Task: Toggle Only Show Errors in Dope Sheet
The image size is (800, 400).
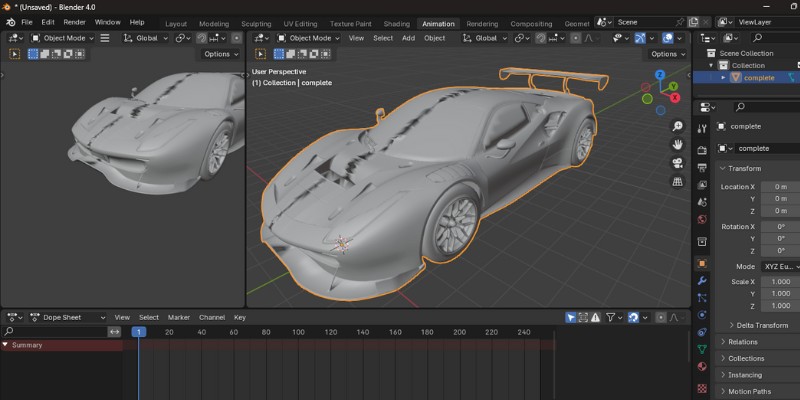Action: (x=595, y=317)
